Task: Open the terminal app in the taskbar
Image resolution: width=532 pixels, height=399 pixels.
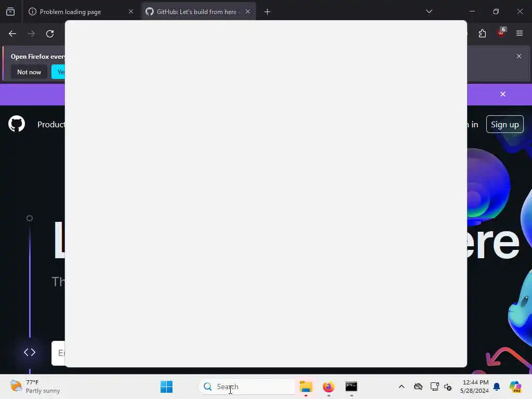Action: 351,387
